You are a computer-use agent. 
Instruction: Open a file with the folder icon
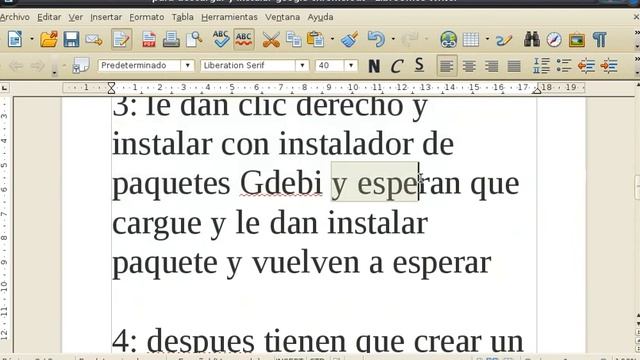49,40
